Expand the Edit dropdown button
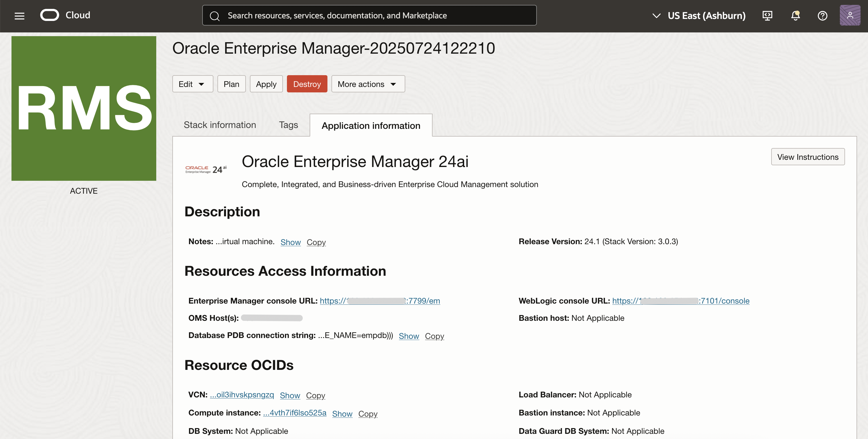Screen dimensions: 868x439 192,84
